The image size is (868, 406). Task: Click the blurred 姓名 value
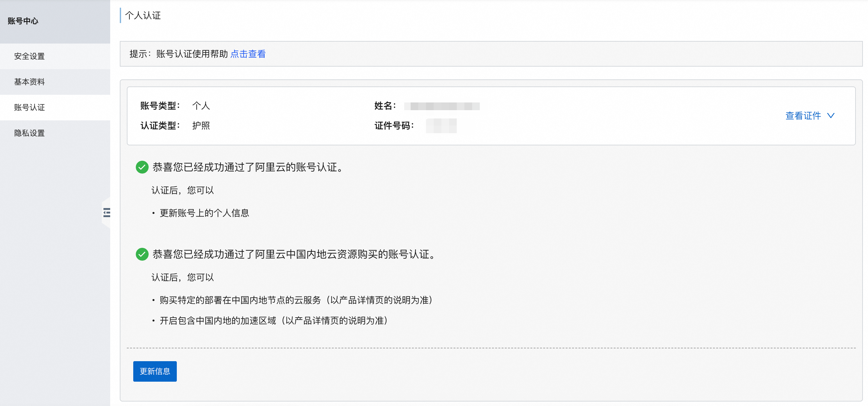click(x=441, y=106)
